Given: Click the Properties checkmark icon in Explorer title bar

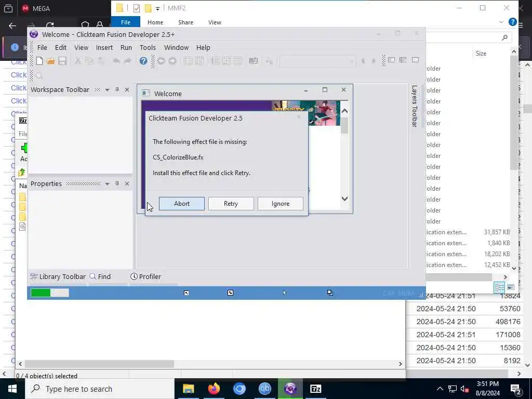Looking at the screenshot, I should (x=137, y=8).
